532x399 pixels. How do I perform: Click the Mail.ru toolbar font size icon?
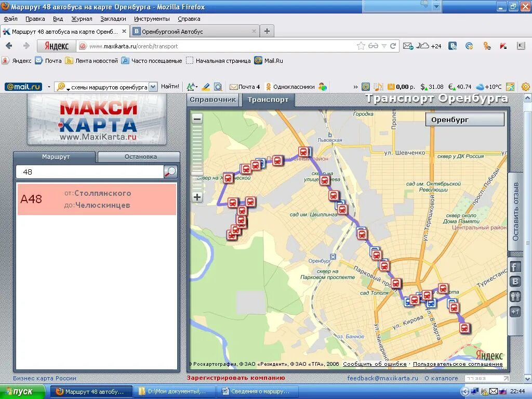pyautogui.click(x=192, y=87)
